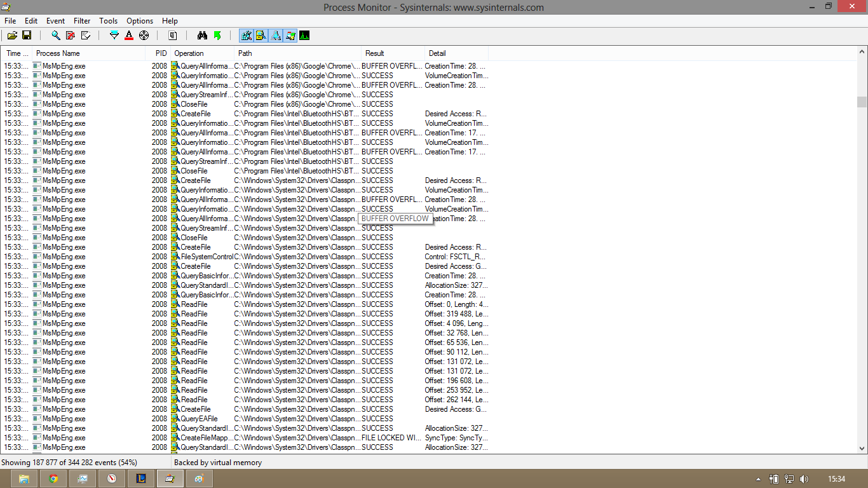Click the Save floppy disk toolbar icon
Screen dimensions: 868x488
[27, 36]
